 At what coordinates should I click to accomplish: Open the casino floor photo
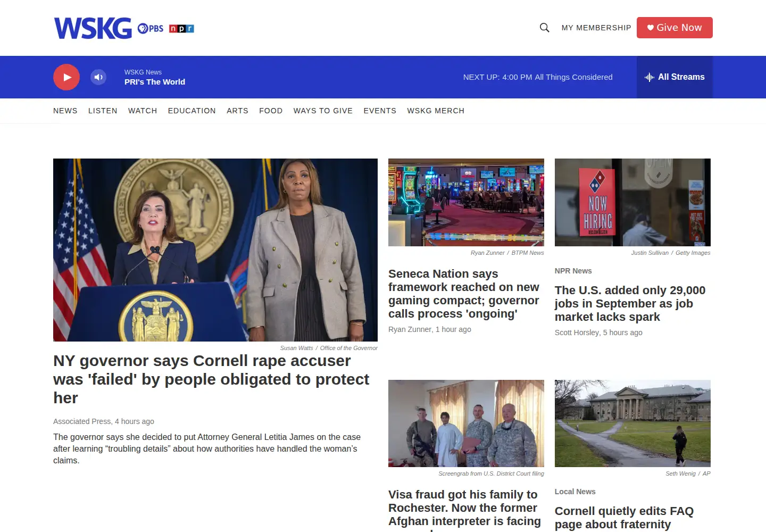tap(466, 202)
